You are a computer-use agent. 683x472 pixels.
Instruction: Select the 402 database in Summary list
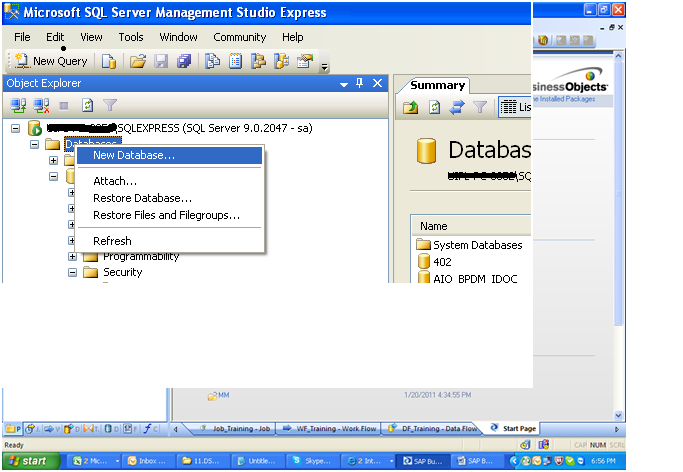pyautogui.click(x=434, y=262)
